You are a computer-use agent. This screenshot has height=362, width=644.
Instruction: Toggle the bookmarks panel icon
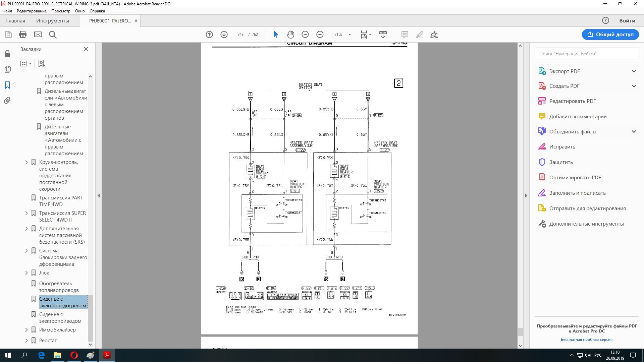[7, 85]
